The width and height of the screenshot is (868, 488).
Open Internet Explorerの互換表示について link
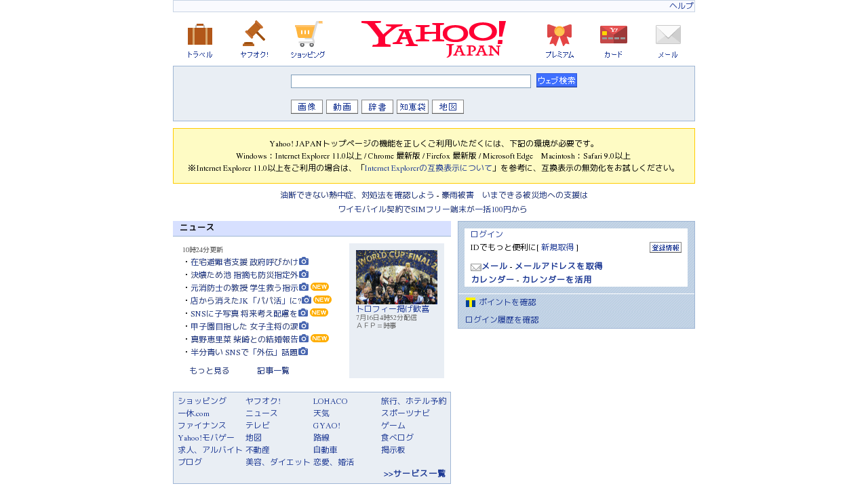[x=429, y=168]
